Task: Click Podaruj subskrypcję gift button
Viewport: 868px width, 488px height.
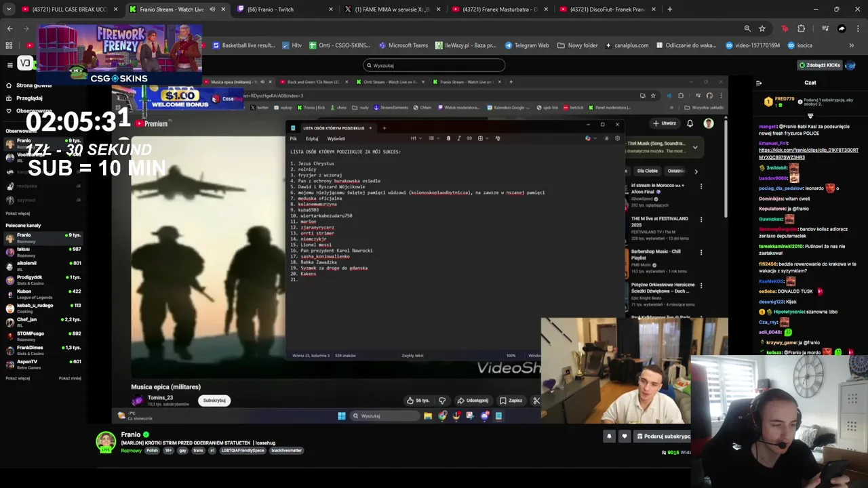Action: click(662, 436)
